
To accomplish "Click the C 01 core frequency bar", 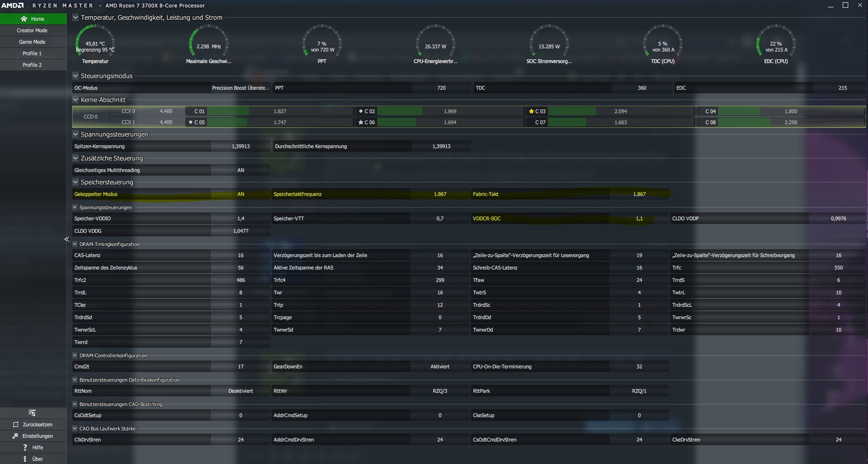I will tap(280, 111).
